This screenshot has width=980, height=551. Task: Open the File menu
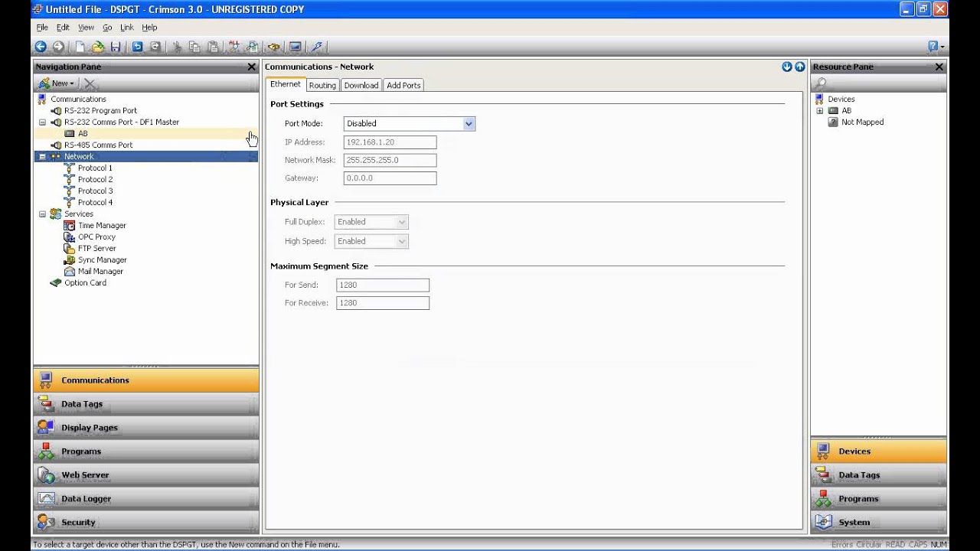(x=42, y=28)
